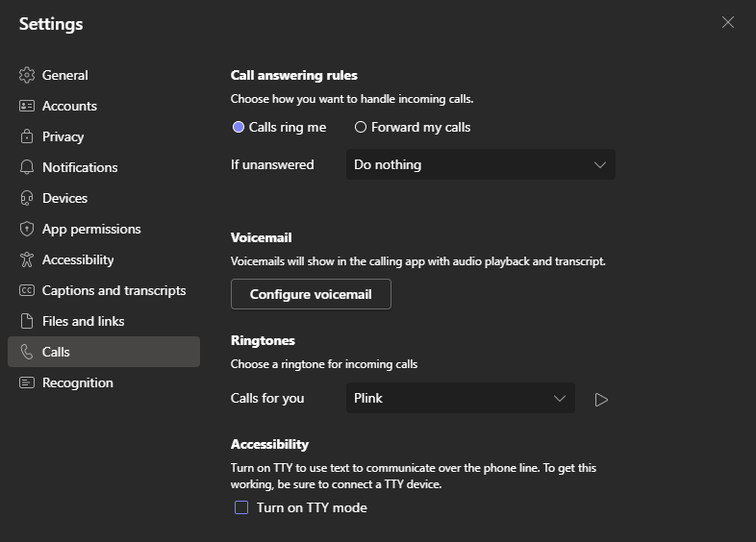Switch to the Privacy settings section
This screenshot has width=756, height=542.
(x=104, y=136)
